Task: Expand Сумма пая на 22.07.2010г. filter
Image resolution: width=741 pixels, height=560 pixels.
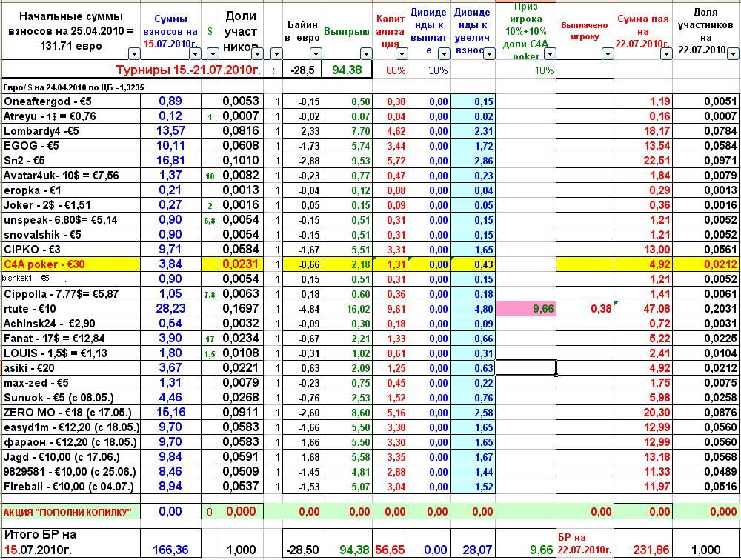Action: coord(666,54)
